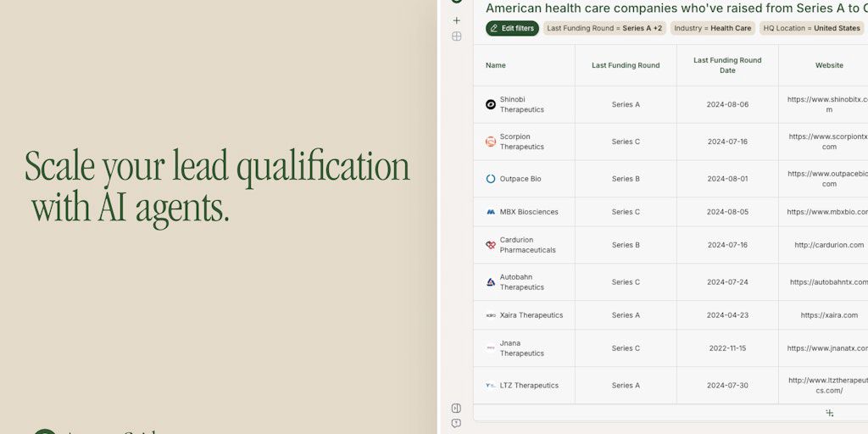Select the Scorpion Therapeutics name cell
This screenshot has width=868, height=434.
pos(524,142)
